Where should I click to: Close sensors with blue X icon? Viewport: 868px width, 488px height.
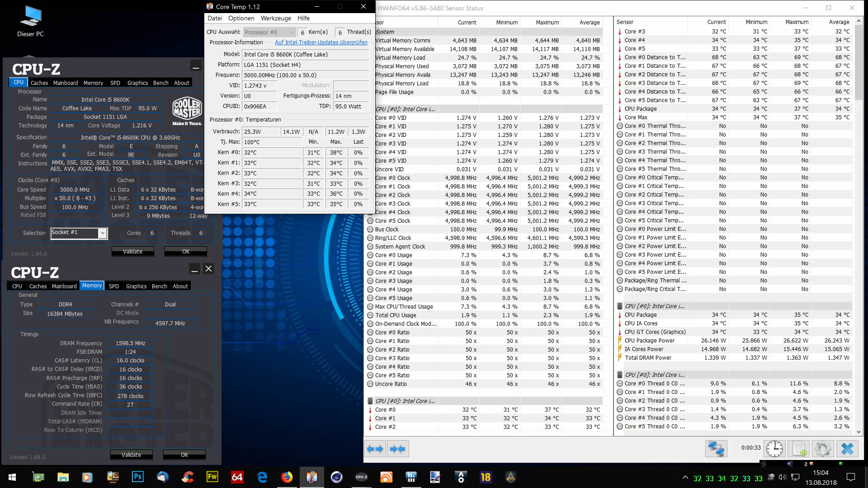847,449
